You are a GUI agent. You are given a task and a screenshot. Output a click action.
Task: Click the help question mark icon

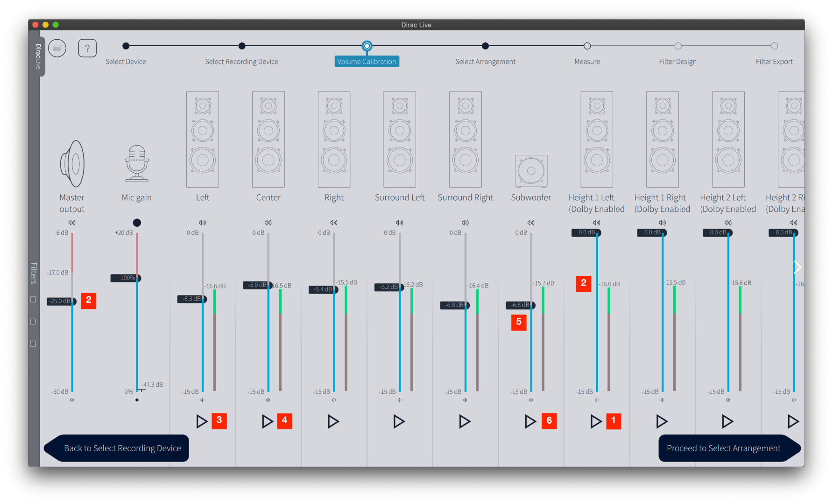(x=87, y=48)
